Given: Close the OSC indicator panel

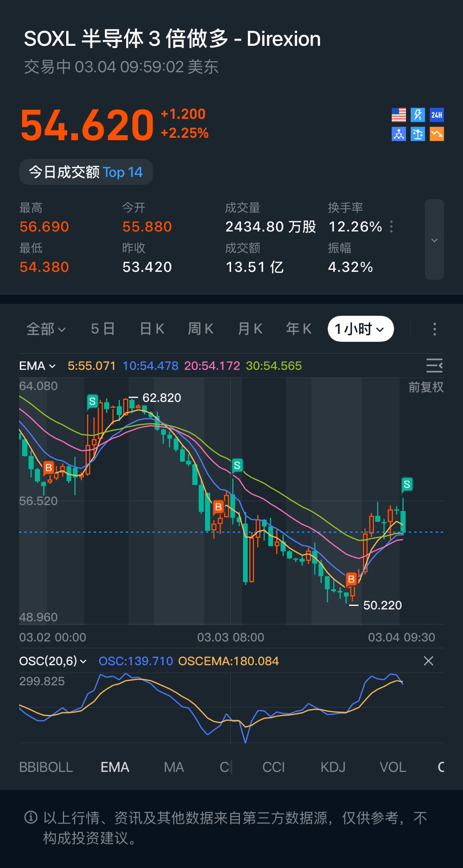Looking at the screenshot, I should pos(429,661).
